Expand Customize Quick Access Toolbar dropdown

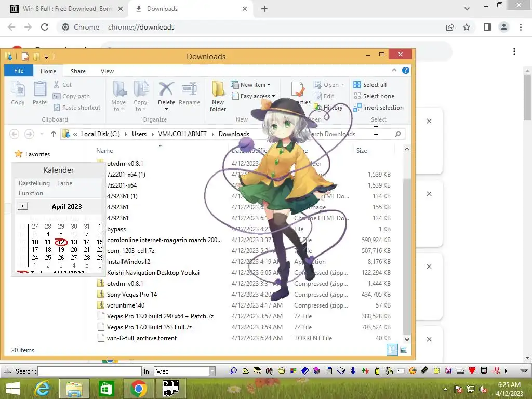[46, 57]
